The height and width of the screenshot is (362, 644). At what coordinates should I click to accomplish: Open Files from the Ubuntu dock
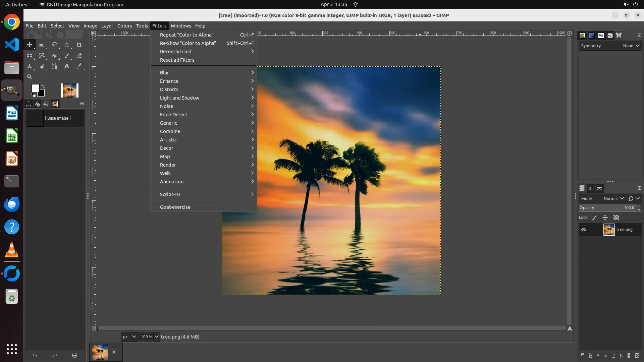click(12, 67)
